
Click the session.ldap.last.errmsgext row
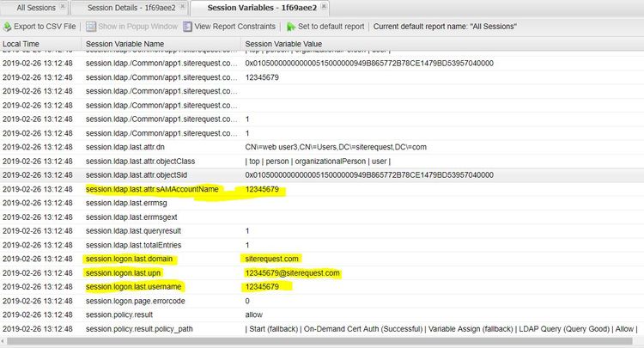[322, 217]
